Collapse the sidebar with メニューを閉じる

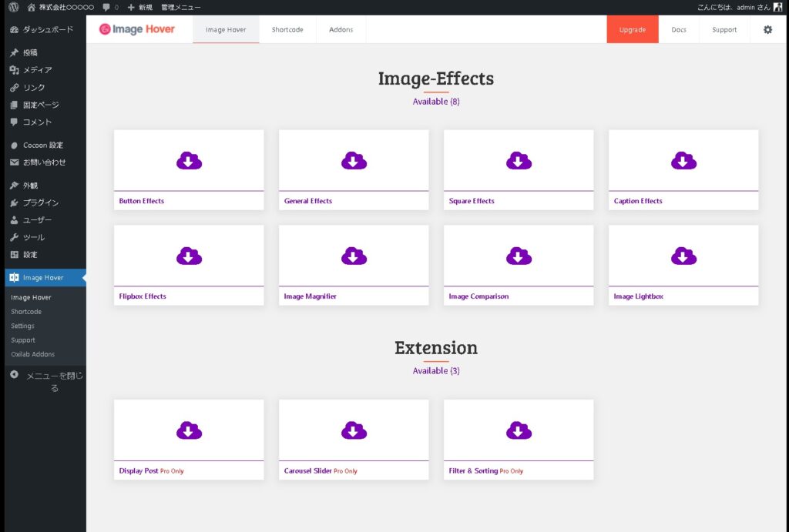click(x=46, y=381)
